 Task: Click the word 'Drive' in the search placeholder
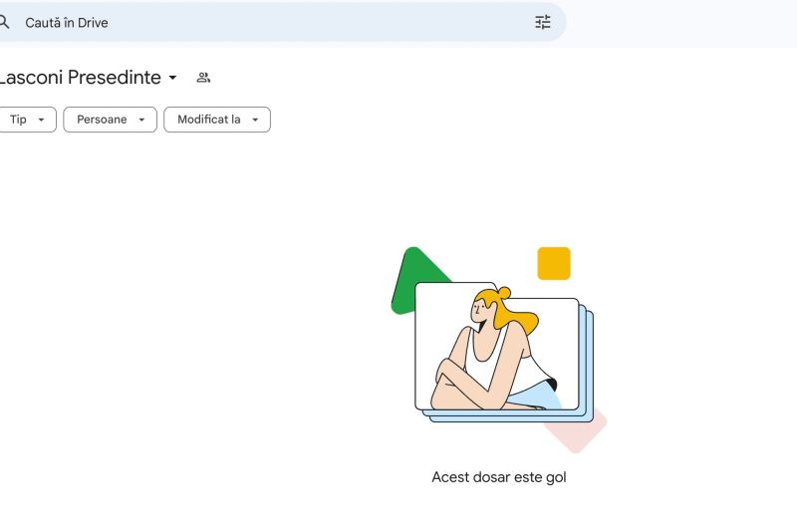coord(93,23)
